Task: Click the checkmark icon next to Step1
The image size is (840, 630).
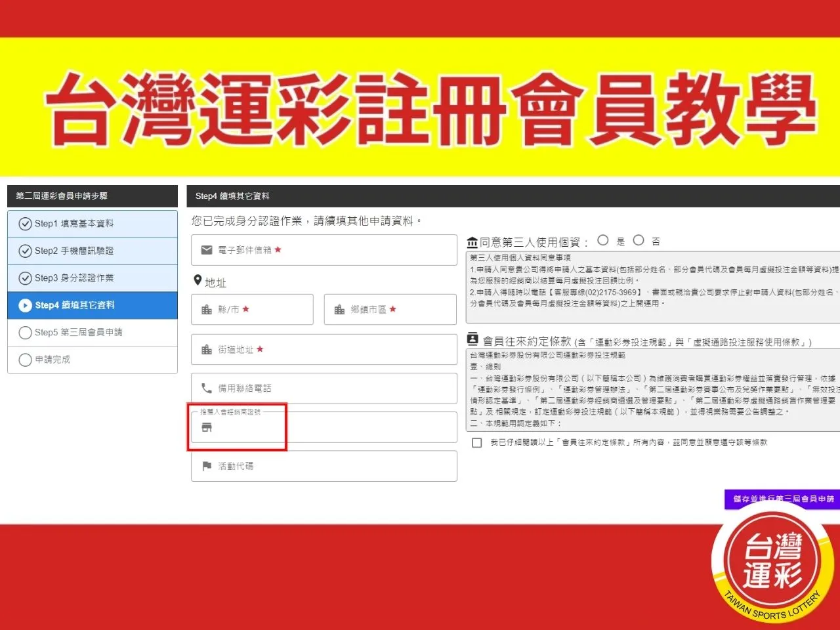Action: 25,224
